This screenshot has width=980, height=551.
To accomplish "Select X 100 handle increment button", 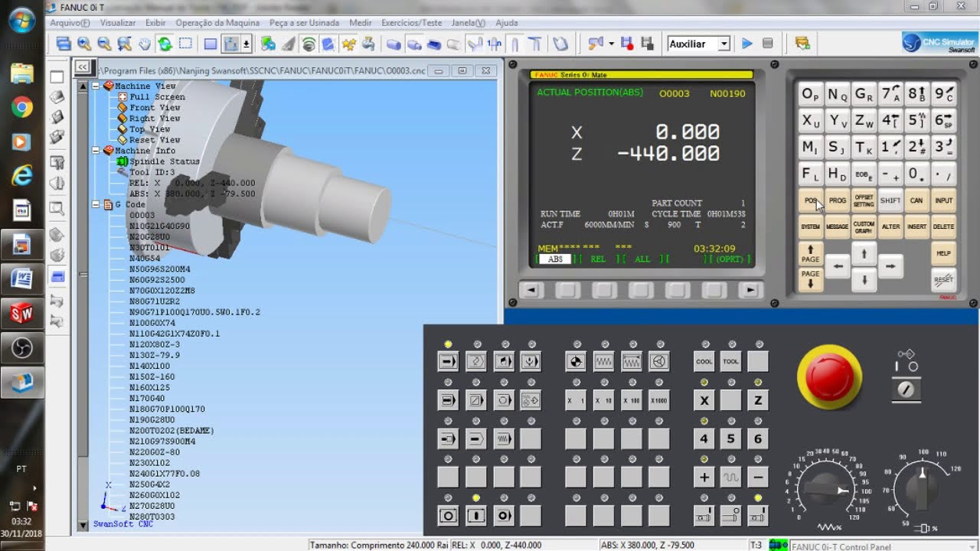I will pyautogui.click(x=631, y=400).
